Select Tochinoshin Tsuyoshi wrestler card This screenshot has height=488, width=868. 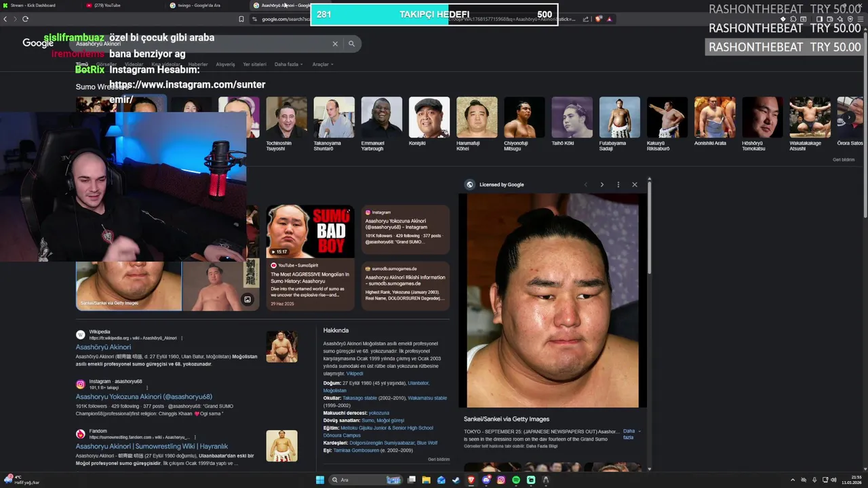286,124
